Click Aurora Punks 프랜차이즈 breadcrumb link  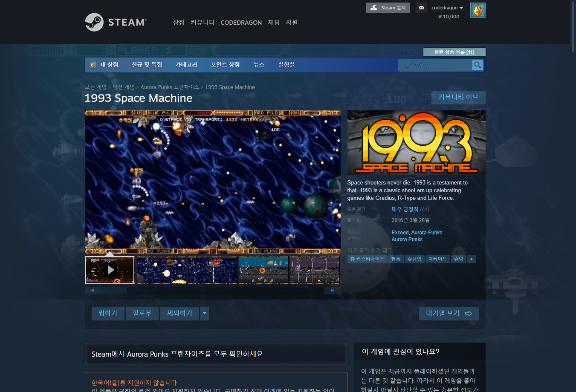170,87
